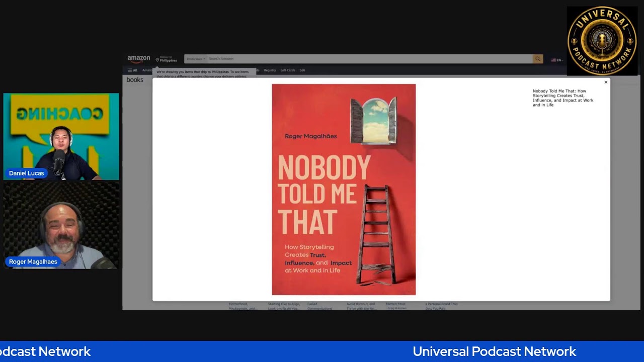
Task: Open the All hamburger menu
Action: [x=132, y=70]
